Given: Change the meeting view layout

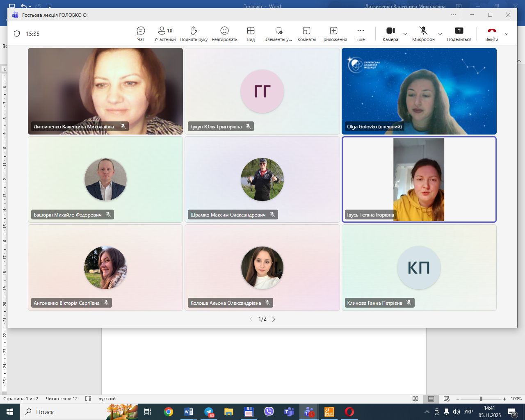Looking at the screenshot, I should [251, 34].
